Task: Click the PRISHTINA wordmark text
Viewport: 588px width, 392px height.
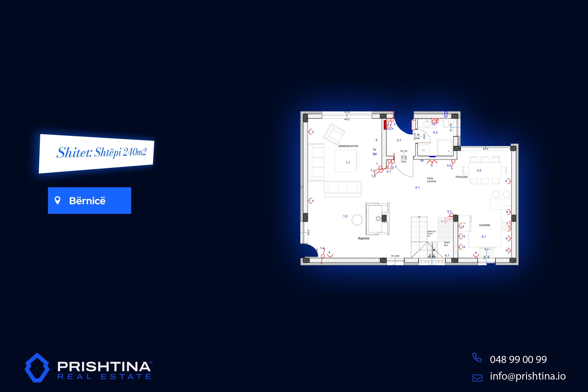Action: click(105, 366)
